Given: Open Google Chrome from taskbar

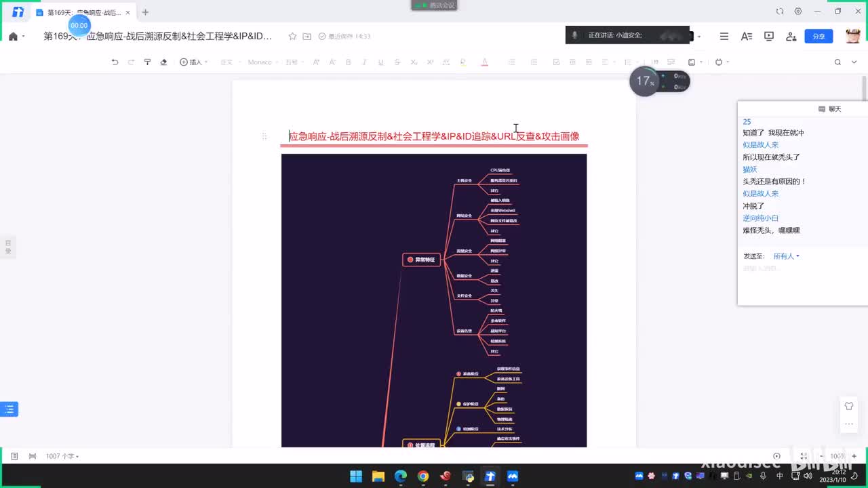Looking at the screenshot, I should [x=423, y=476].
